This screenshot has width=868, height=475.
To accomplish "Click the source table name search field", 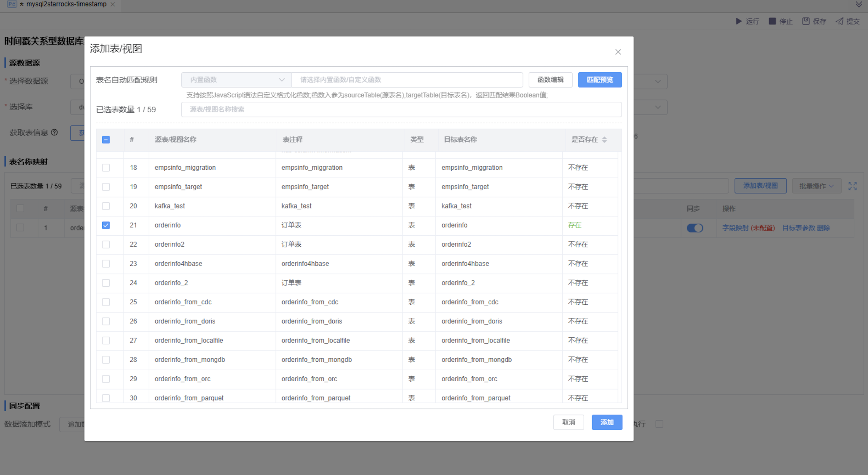I will point(401,110).
